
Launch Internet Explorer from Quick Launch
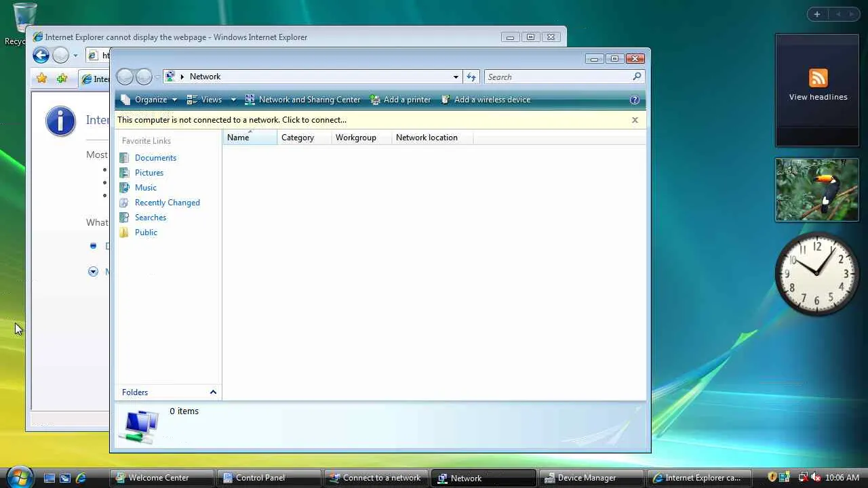point(81,478)
